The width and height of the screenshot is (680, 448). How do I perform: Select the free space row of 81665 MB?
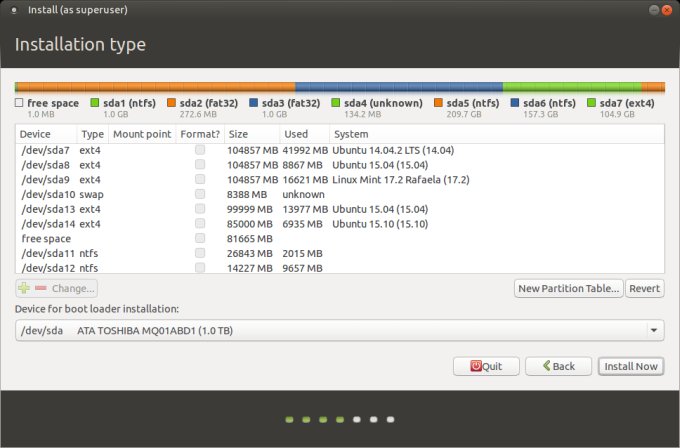pos(340,239)
